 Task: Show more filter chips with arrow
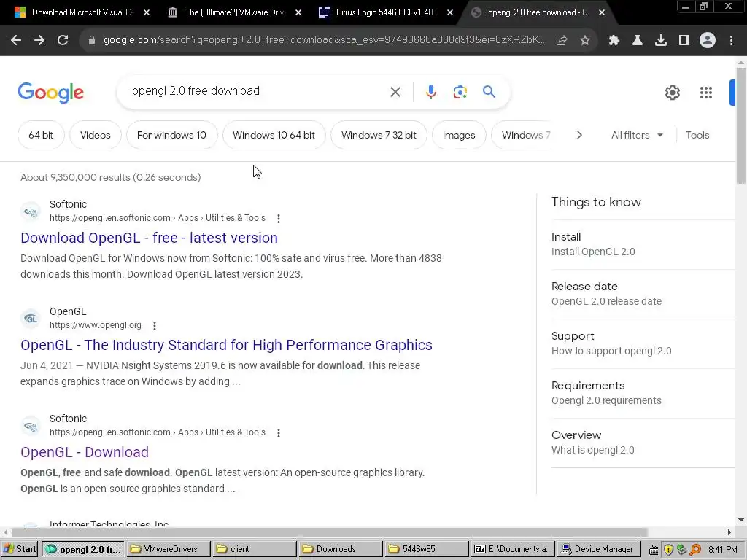[579, 135]
